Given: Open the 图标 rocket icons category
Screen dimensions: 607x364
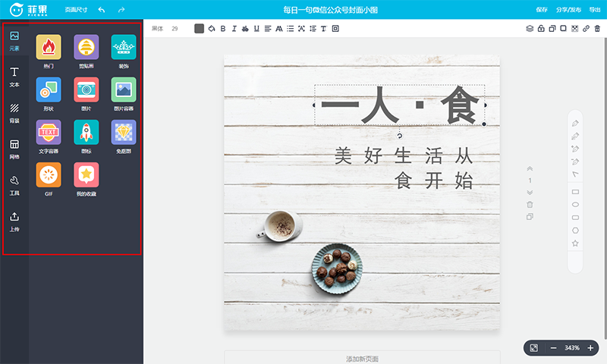Looking at the screenshot, I should point(86,132).
